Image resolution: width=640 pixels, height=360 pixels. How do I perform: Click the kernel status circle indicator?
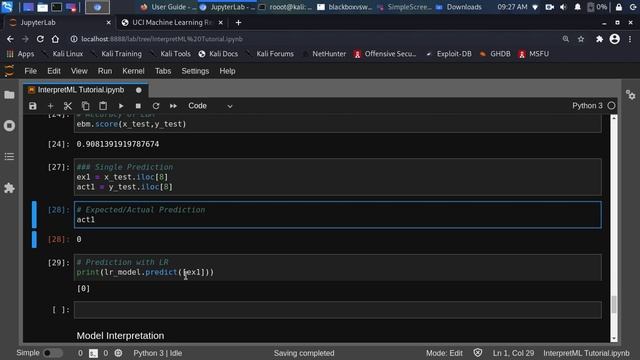[x=611, y=106]
